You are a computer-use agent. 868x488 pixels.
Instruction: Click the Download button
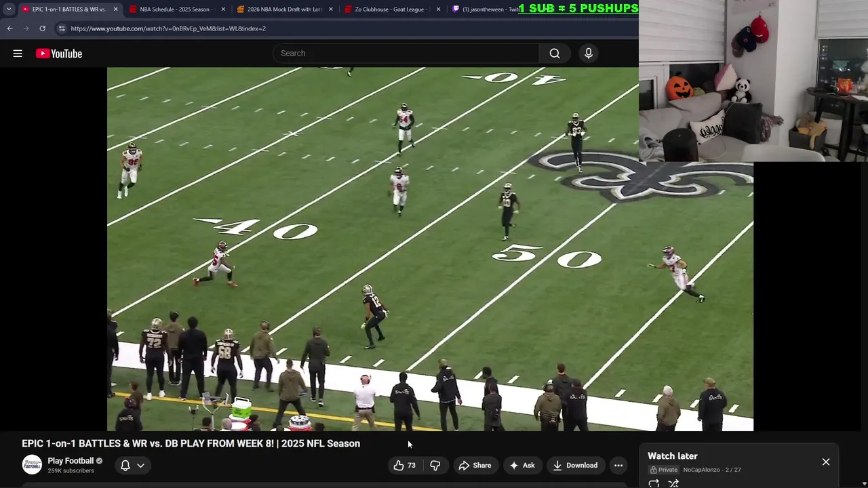575,466
